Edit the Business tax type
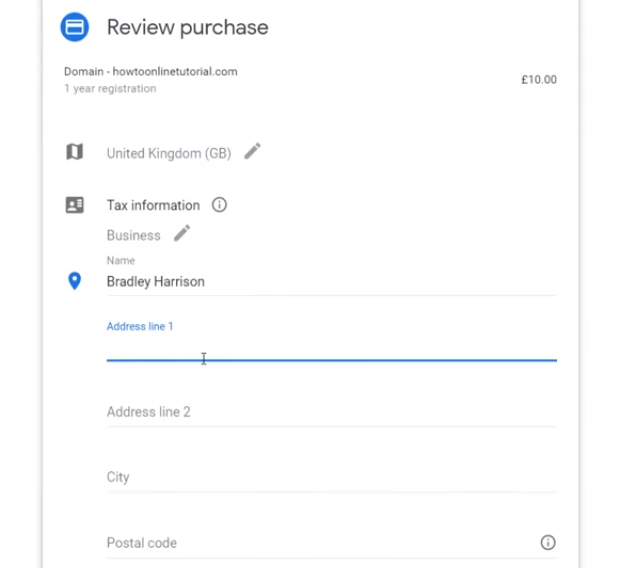The width and height of the screenshot is (618, 568). [x=182, y=233]
